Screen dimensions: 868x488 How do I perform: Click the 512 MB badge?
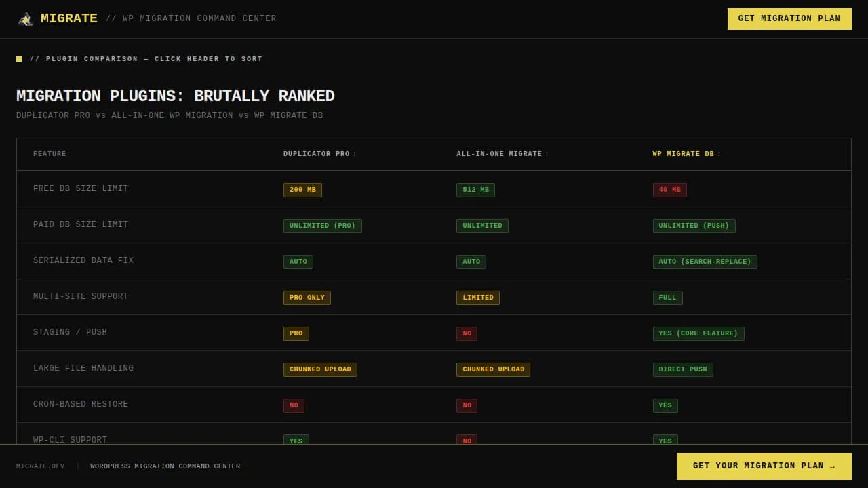[475, 190]
